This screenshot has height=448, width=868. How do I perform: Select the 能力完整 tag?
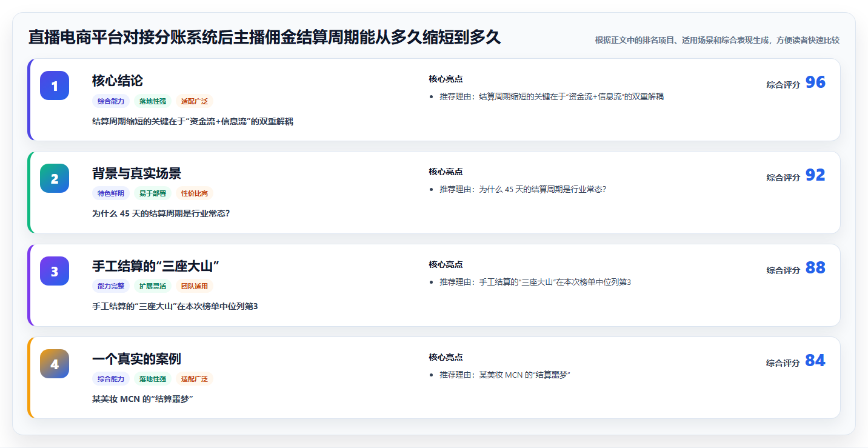(111, 286)
